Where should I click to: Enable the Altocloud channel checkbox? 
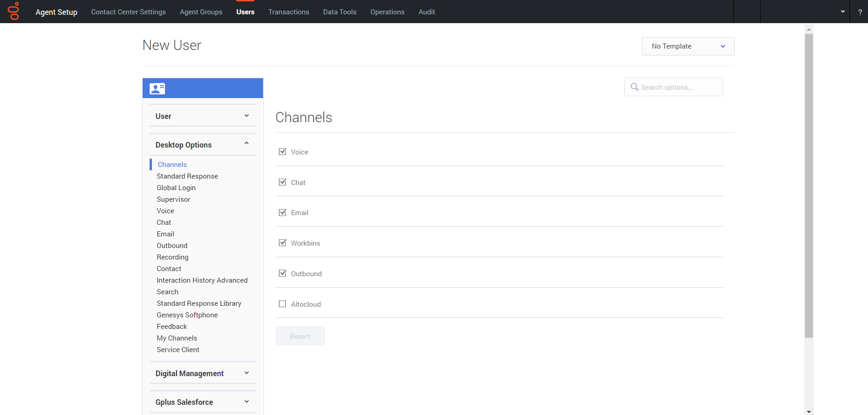[283, 304]
